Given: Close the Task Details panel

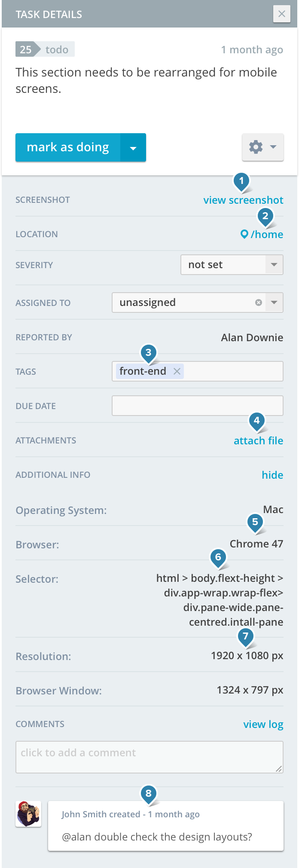Looking at the screenshot, I should [281, 14].
